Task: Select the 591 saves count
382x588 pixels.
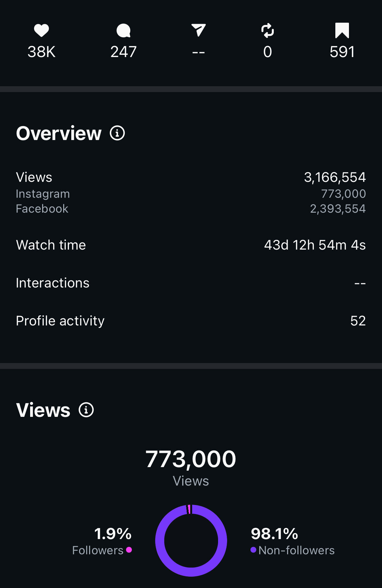Action: pyautogui.click(x=342, y=52)
